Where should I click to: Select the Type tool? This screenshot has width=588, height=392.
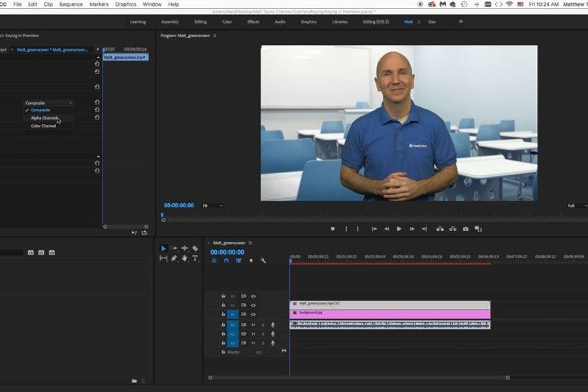pyautogui.click(x=195, y=258)
